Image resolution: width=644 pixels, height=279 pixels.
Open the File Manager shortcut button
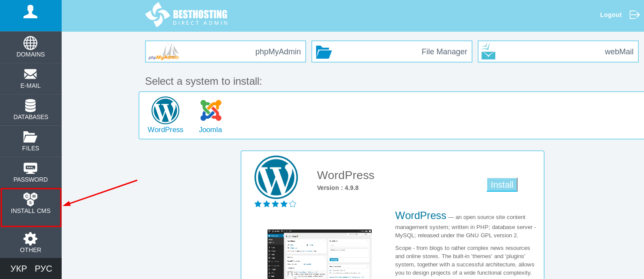(x=392, y=52)
